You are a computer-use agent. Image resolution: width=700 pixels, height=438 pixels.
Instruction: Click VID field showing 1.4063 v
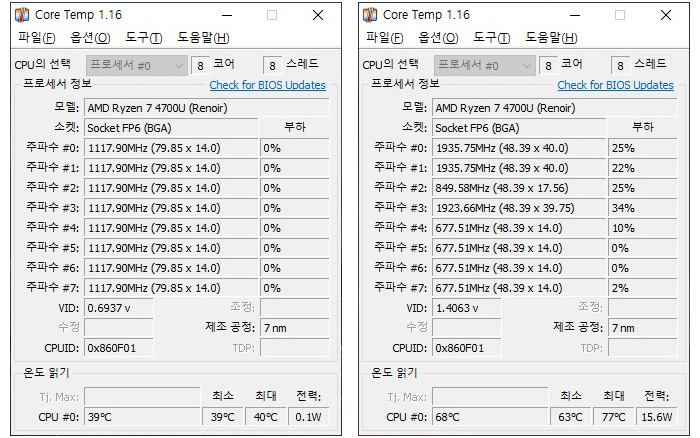pyautogui.click(x=467, y=308)
